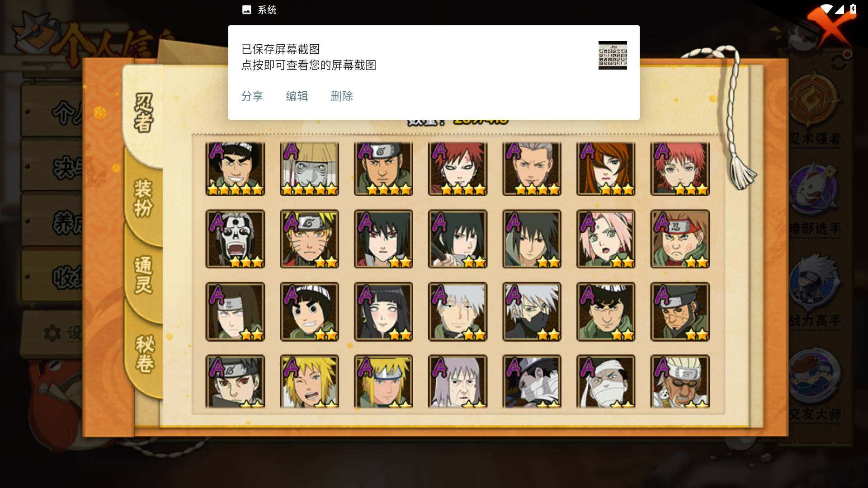The image size is (868, 488).
Task: Open the Might Guy five-star ninja portrait
Action: pyautogui.click(x=235, y=169)
